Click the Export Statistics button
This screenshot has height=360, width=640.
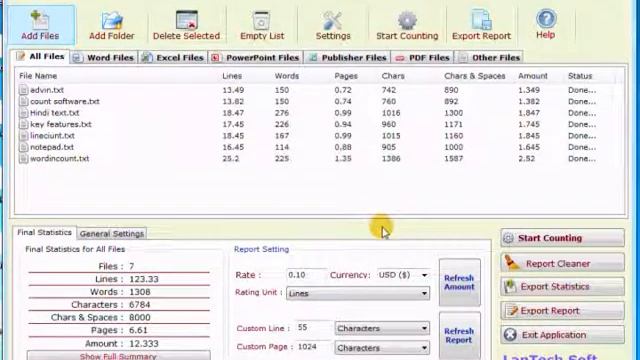point(562,287)
